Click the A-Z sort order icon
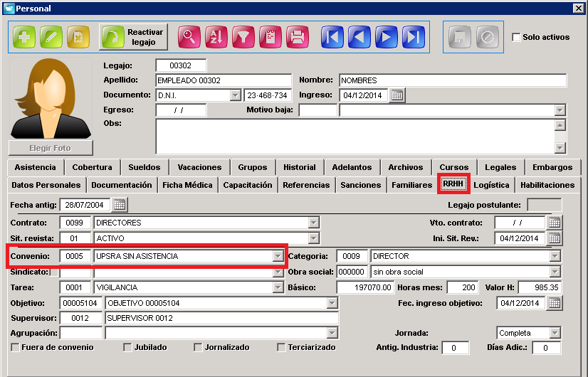 tap(216, 37)
